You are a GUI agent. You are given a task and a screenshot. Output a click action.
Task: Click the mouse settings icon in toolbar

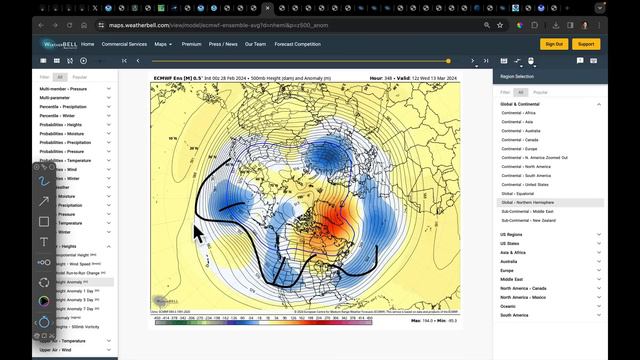[x=531, y=61]
